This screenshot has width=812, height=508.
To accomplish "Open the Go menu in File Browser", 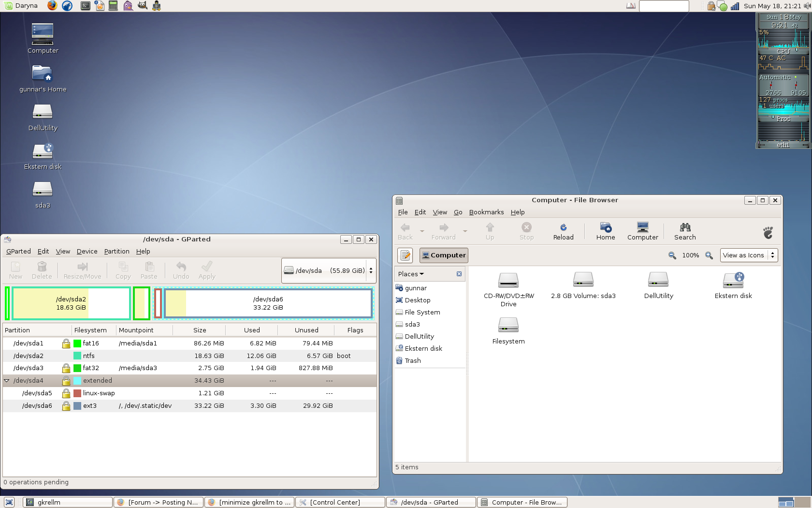I will point(458,212).
